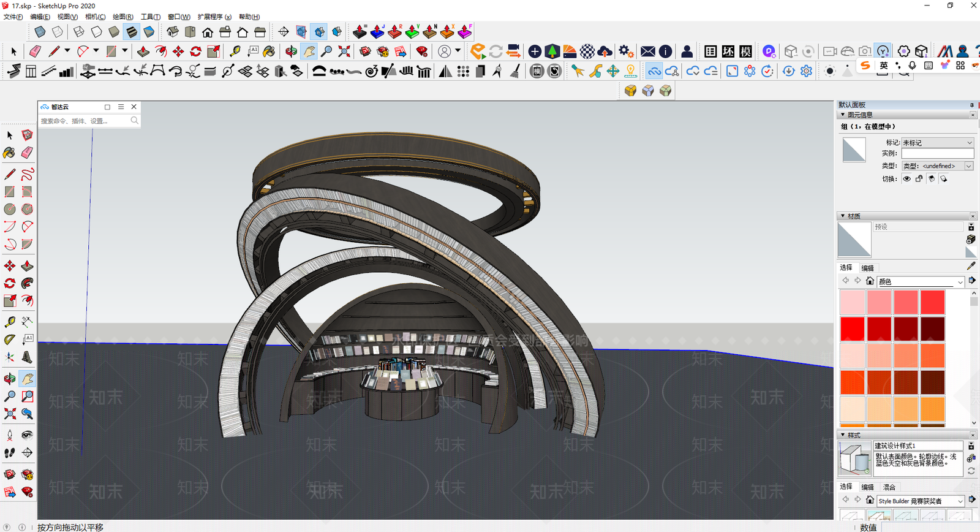980x532 pixels.
Task: Click the current style preview thumbnail
Action: [x=854, y=458]
